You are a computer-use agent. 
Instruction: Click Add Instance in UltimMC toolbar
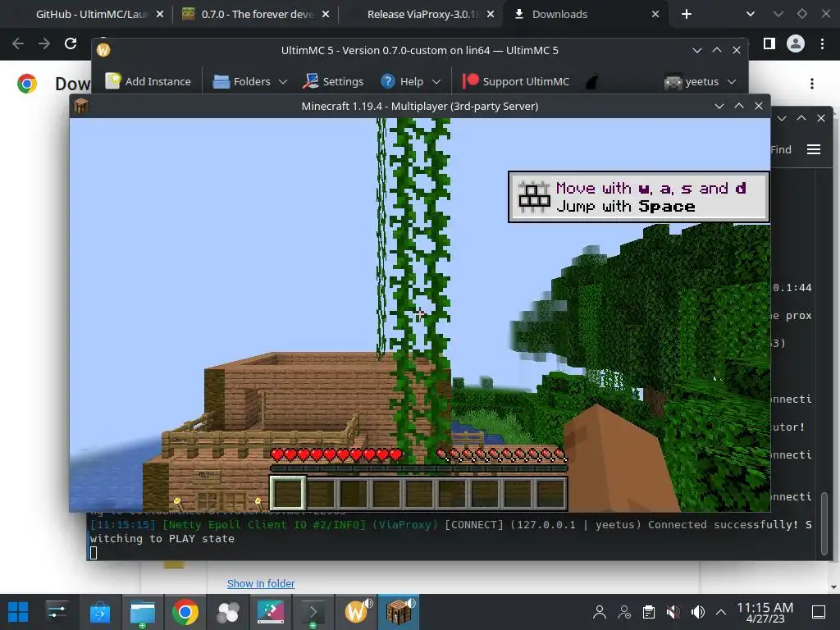pyautogui.click(x=148, y=81)
